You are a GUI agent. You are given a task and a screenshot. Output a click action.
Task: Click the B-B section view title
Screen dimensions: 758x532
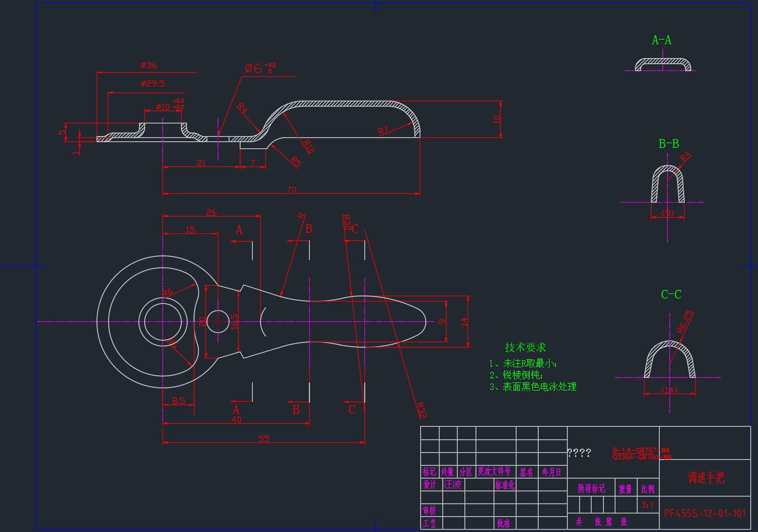click(668, 144)
